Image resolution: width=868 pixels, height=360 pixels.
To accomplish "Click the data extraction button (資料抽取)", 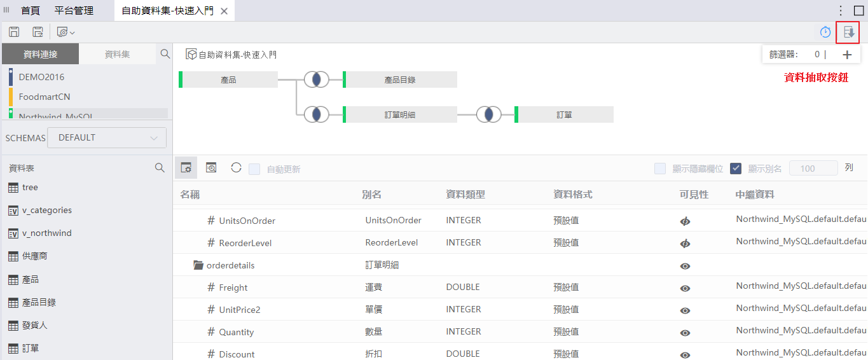I will click(x=848, y=32).
